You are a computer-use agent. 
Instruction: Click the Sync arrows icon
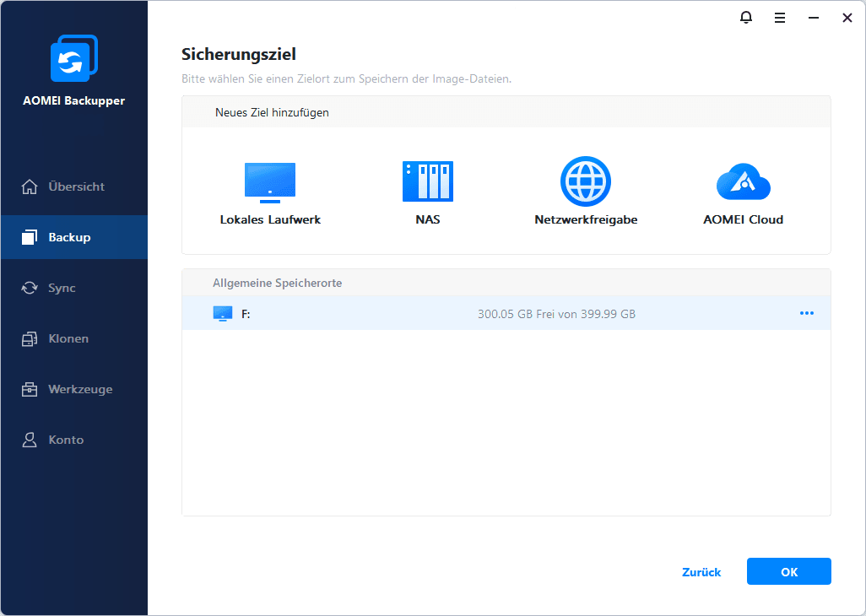coord(30,288)
